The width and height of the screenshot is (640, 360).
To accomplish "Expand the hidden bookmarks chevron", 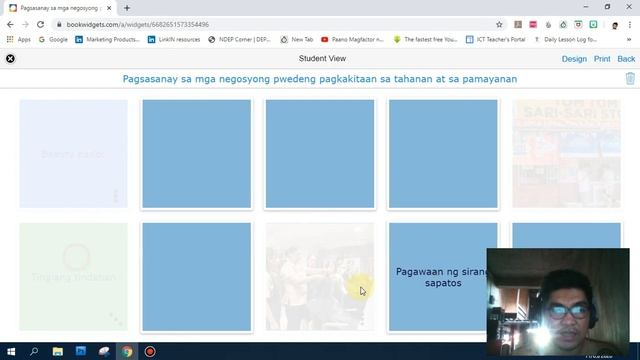I will (629, 40).
